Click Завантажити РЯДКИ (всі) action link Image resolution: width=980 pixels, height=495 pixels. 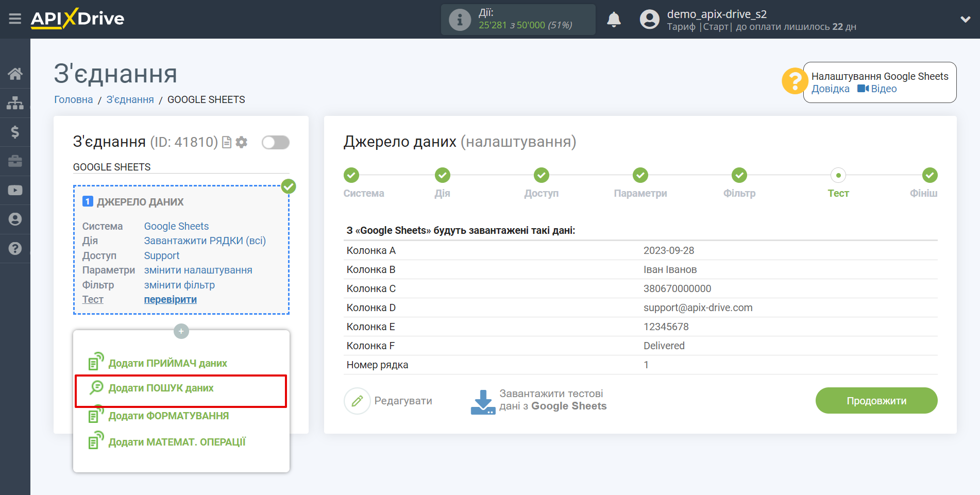[x=205, y=241]
